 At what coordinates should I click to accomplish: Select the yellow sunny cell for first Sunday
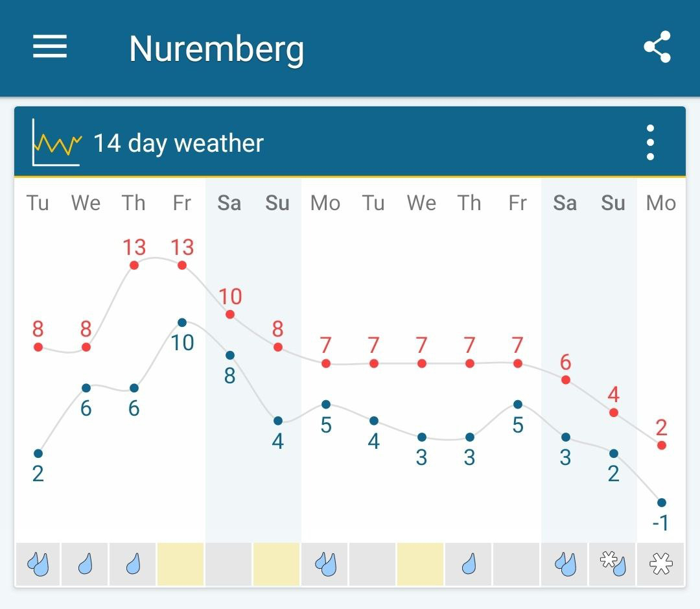(x=277, y=564)
